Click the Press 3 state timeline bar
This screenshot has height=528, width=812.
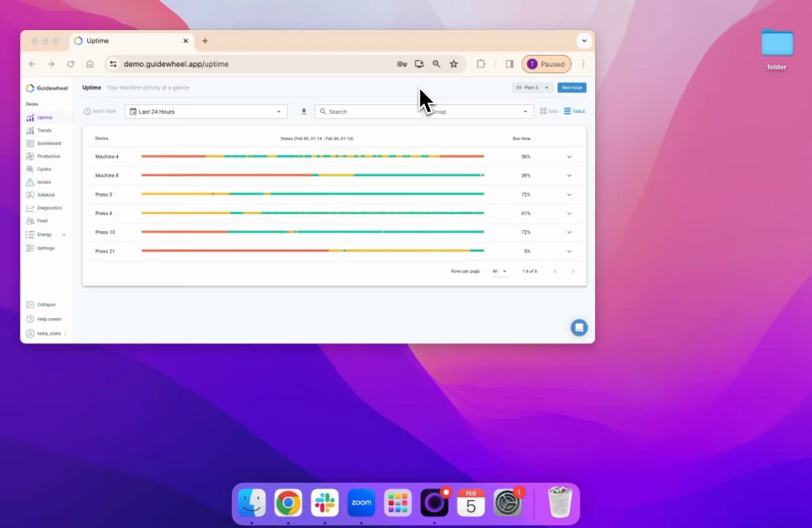click(313, 194)
